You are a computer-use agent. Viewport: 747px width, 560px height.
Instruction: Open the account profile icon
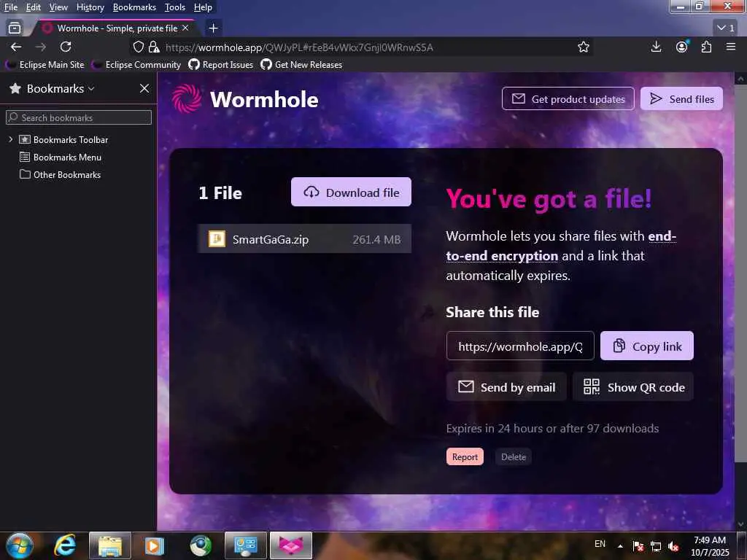(682, 47)
